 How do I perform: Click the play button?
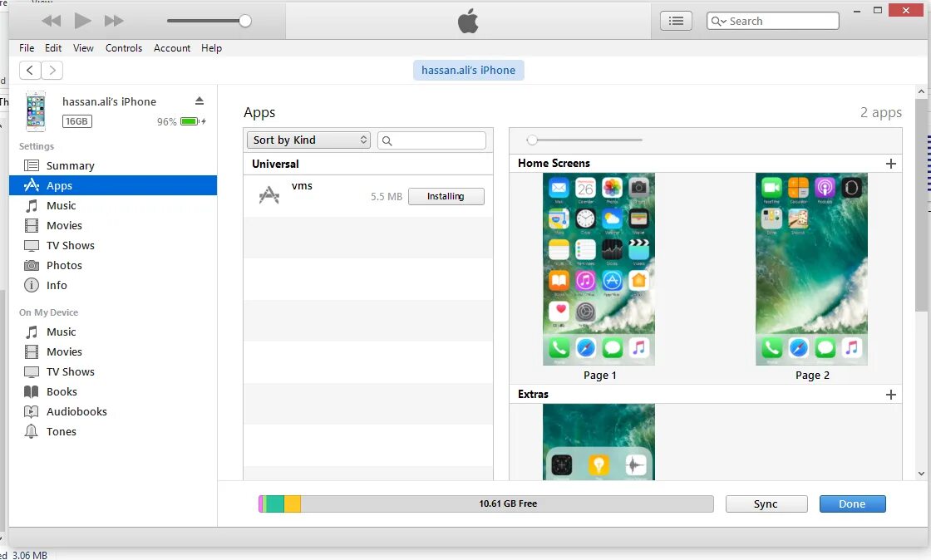pyautogui.click(x=82, y=21)
